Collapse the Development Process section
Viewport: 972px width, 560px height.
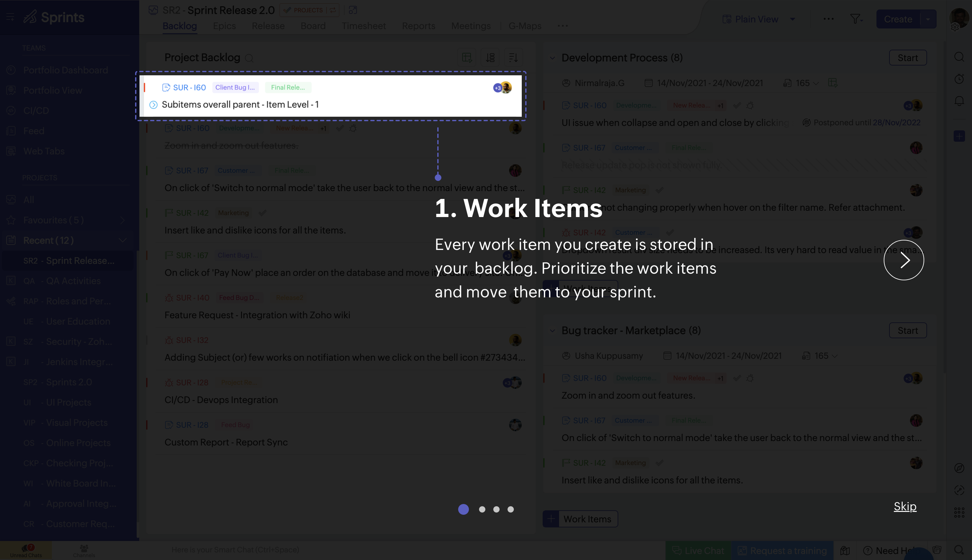[x=553, y=58]
